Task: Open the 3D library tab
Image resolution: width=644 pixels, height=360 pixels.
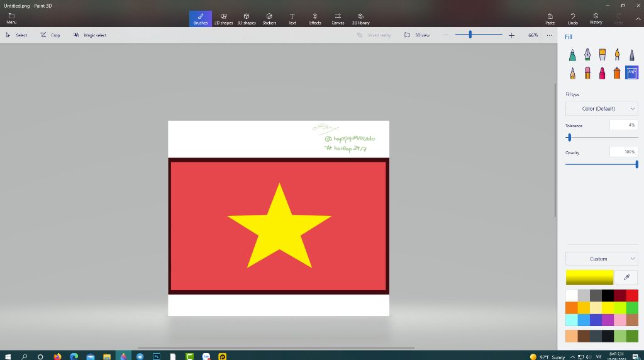Action: (x=360, y=19)
